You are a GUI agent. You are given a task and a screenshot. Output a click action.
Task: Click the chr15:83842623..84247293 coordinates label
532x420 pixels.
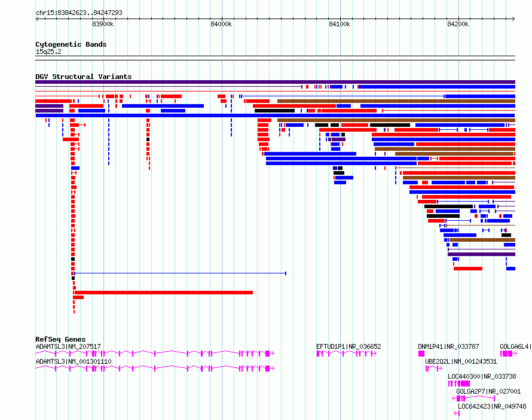coord(79,13)
